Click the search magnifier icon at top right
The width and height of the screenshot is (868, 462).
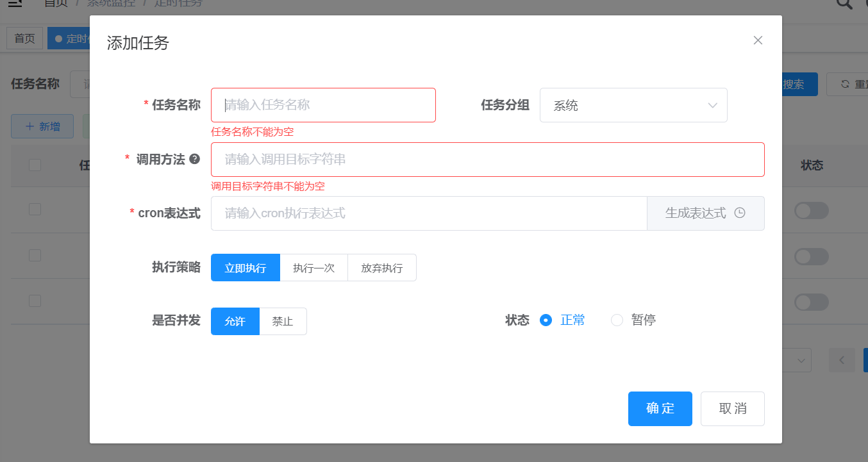click(x=845, y=3)
